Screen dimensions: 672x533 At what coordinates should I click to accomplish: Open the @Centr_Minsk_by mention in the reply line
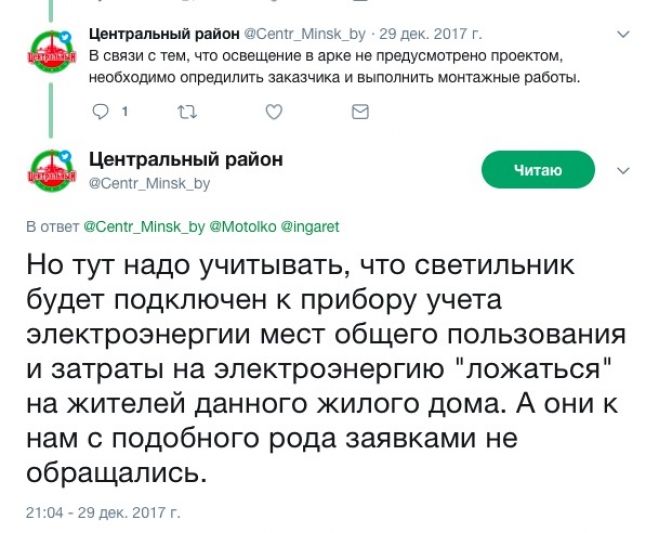coord(144,227)
